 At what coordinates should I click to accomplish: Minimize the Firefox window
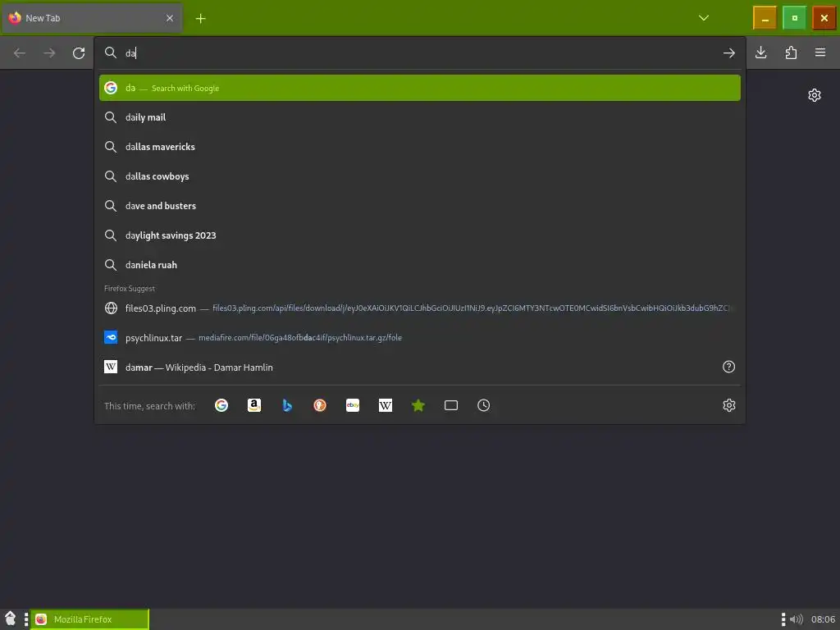pos(765,18)
